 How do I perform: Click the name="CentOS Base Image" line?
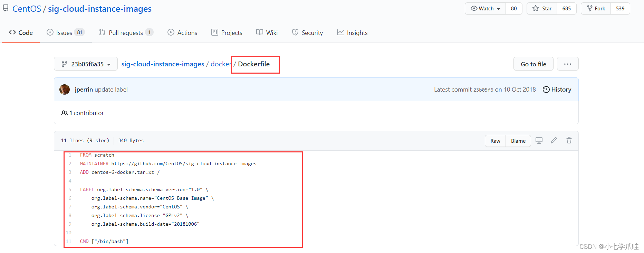[x=153, y=198]
